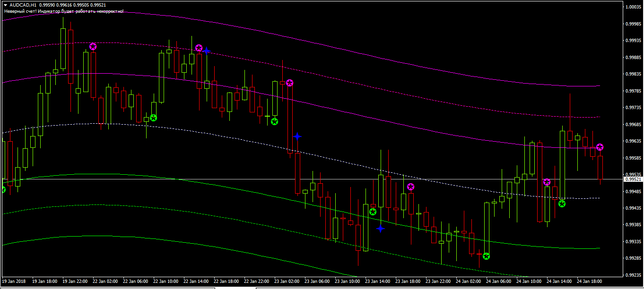The width and height of the screenshot is (644, 289).
Task: Select the green star at the 24 Jan 02:00 low
Action: 486,256
